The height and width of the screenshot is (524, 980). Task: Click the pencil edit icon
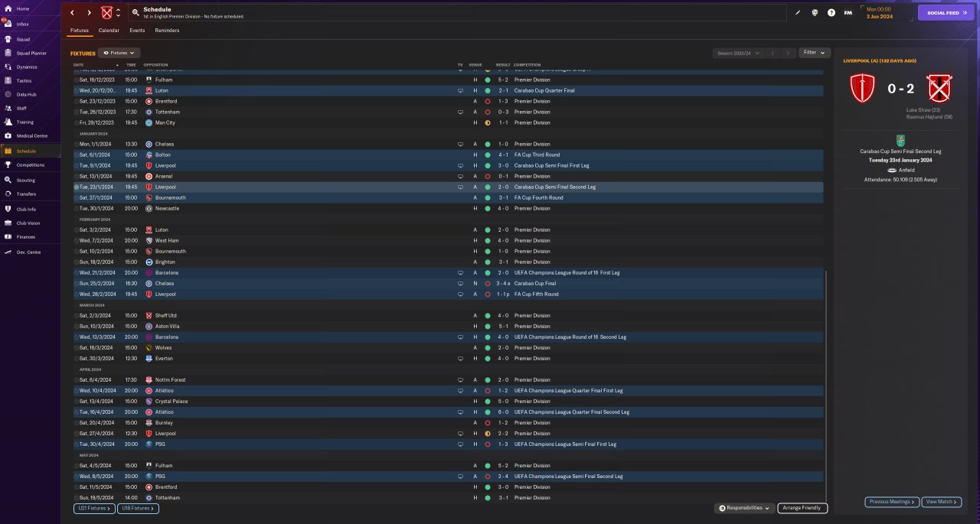point(798,12)
